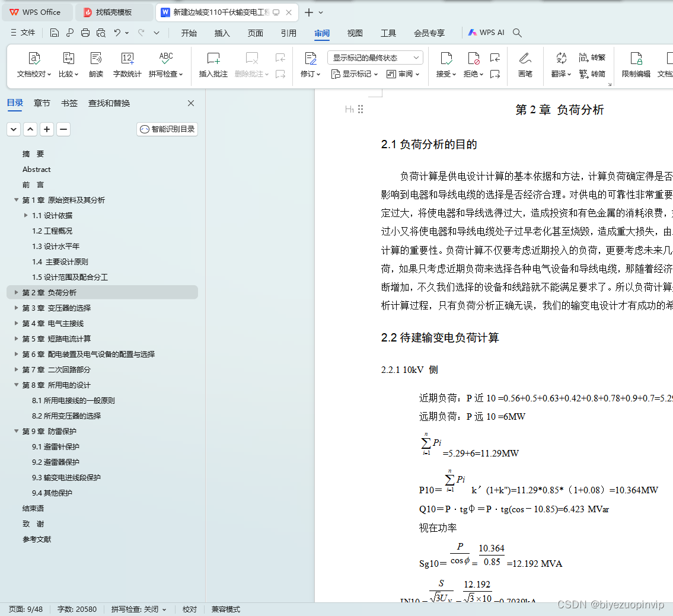This screenshot has width=673, height=616.
Task: Toggle 修订 track changes
Action: (310, 65)
